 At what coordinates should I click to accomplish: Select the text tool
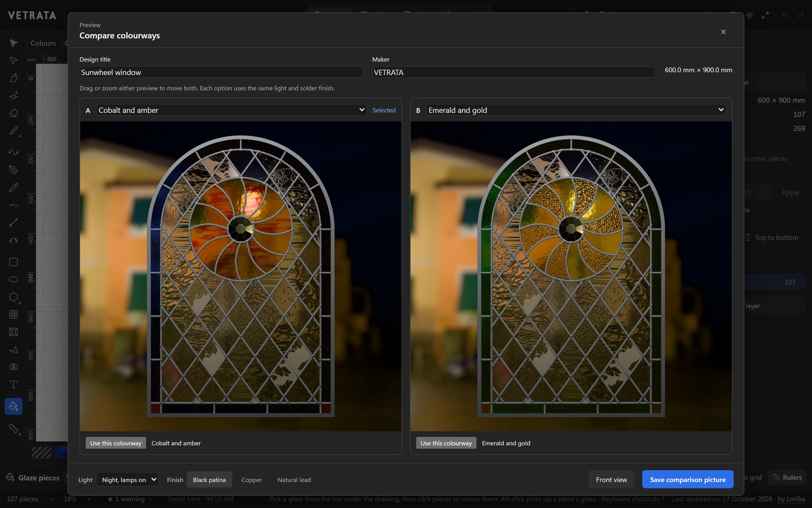(14, 384)
